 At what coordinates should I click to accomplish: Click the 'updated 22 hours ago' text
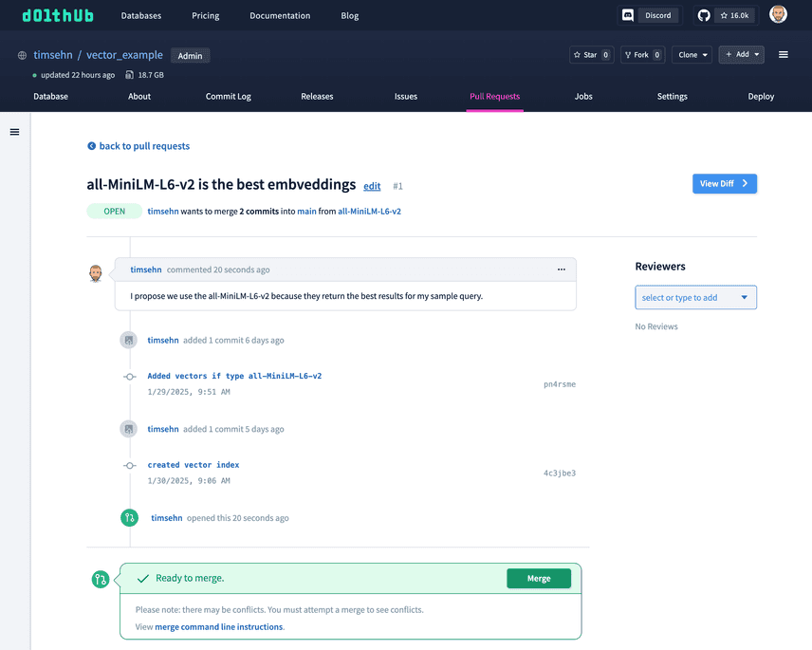78,75
